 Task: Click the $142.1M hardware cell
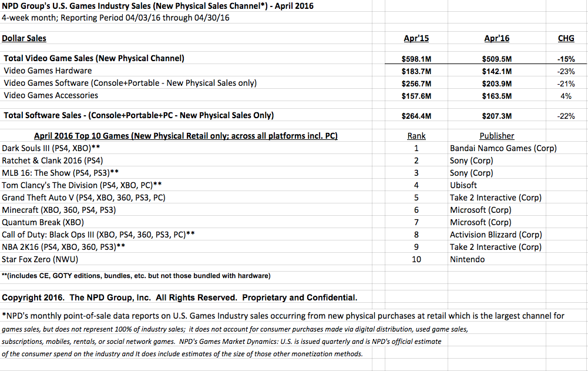tap(497, 71)
